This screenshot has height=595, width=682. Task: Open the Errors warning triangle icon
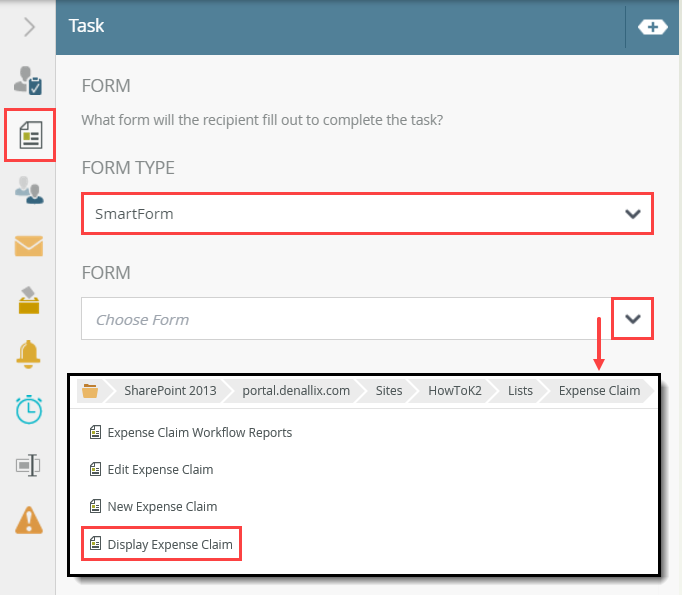(28, 520)
